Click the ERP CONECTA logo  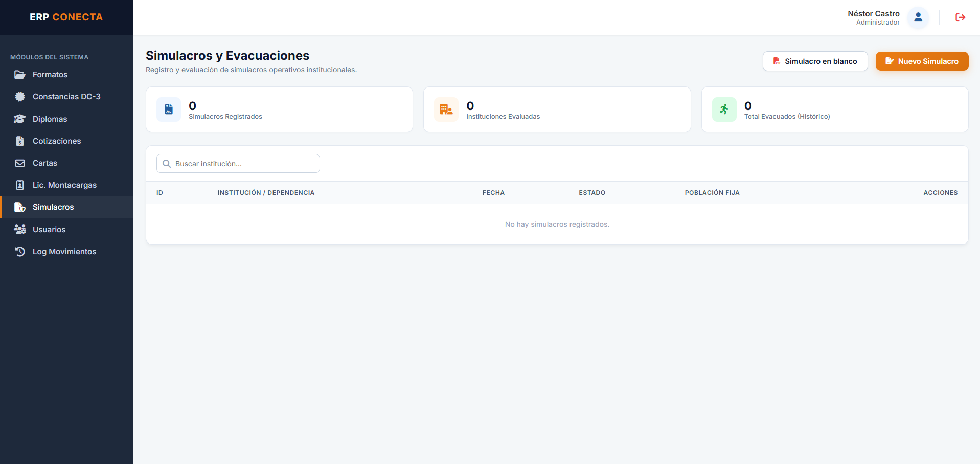tap(66, 17)
